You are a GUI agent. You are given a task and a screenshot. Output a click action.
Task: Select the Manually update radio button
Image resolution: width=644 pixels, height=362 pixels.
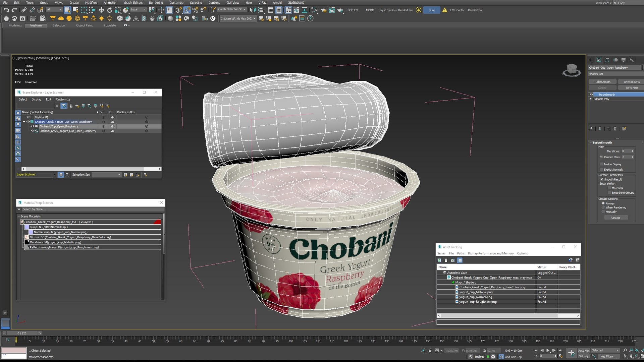coord(603,212)
